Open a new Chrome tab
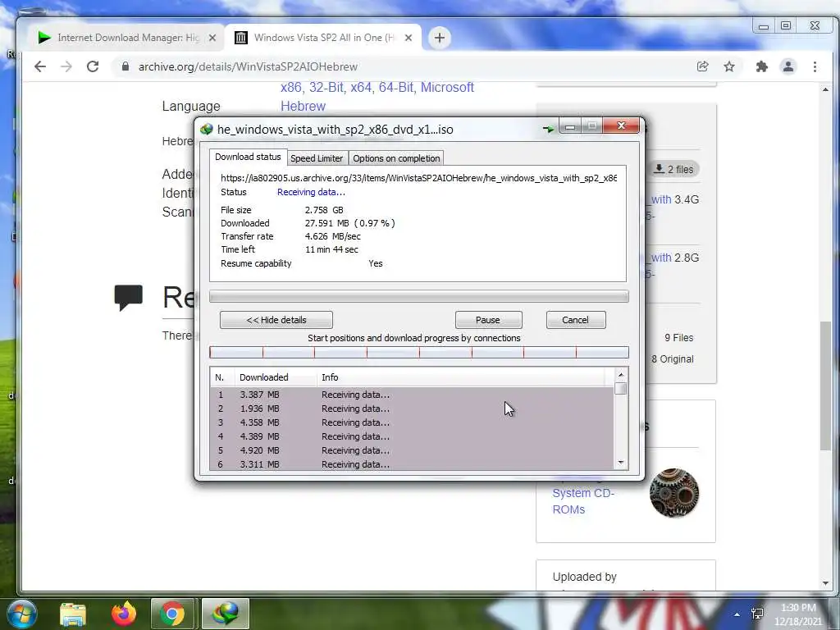The height and width of the screenshot is (630, 840). coord(440,38)
